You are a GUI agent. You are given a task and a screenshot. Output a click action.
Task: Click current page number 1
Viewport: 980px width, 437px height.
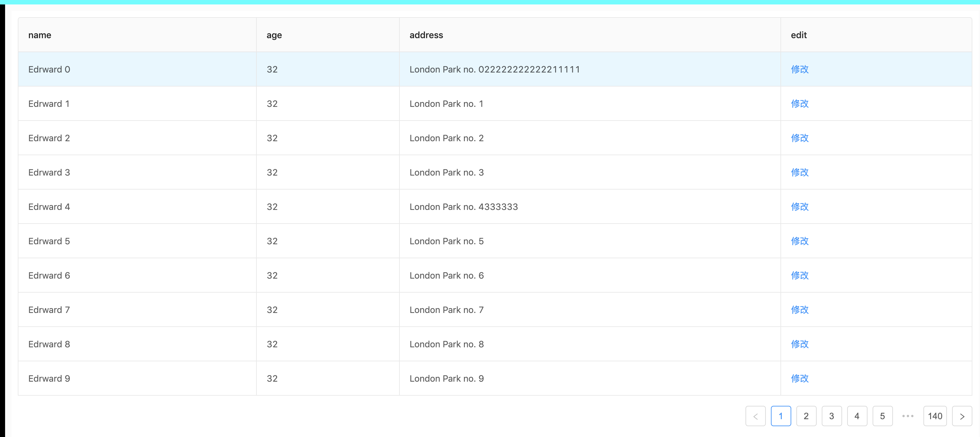coord(781,416)
